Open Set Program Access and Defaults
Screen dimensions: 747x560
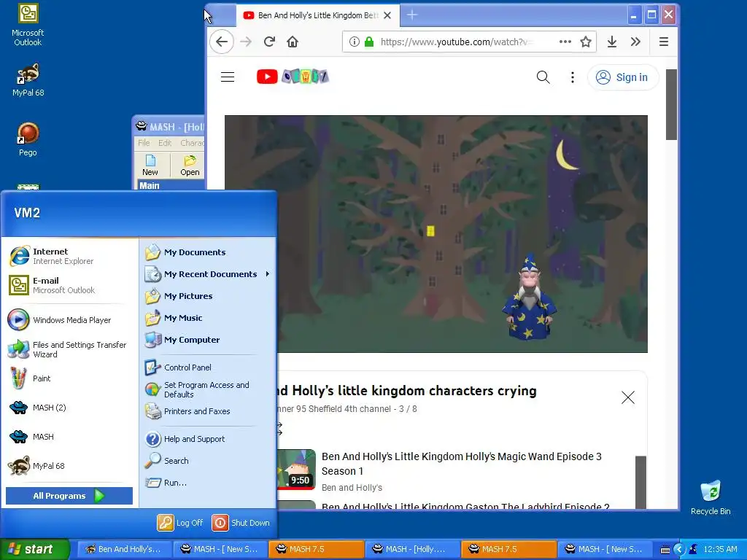tap(208, 389)
